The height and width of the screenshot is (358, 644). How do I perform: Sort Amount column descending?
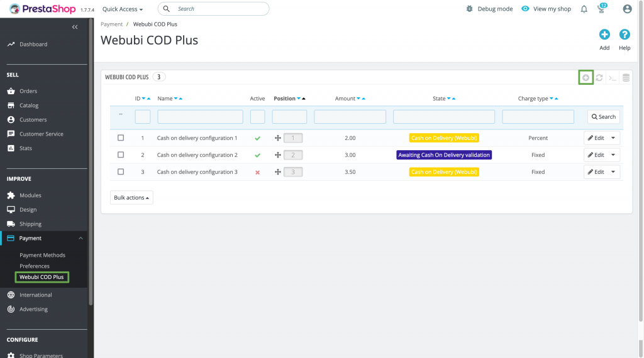(358, 99)
